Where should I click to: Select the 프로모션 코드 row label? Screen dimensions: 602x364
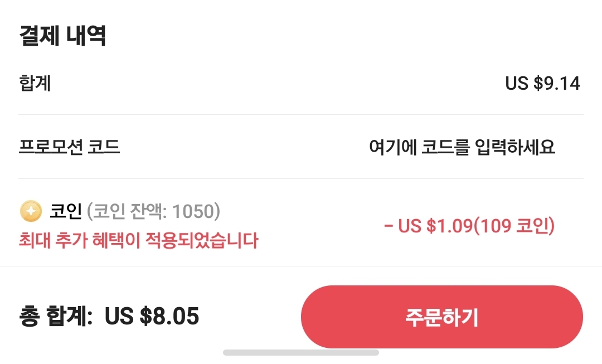(x=69, y=148)
